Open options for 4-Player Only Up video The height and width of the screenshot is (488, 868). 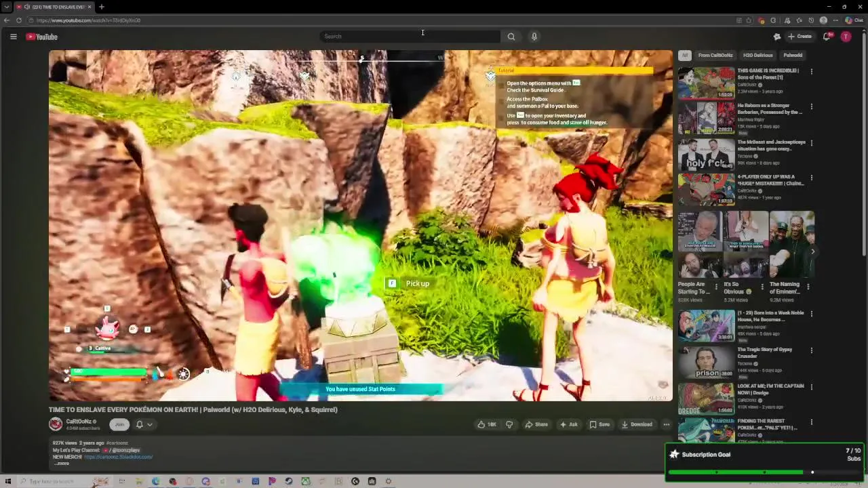(811, 178)
